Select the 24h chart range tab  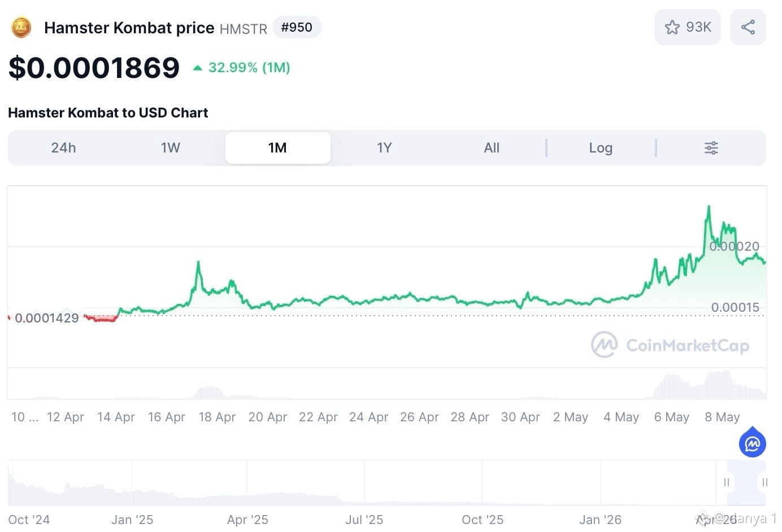pos(63,148)
